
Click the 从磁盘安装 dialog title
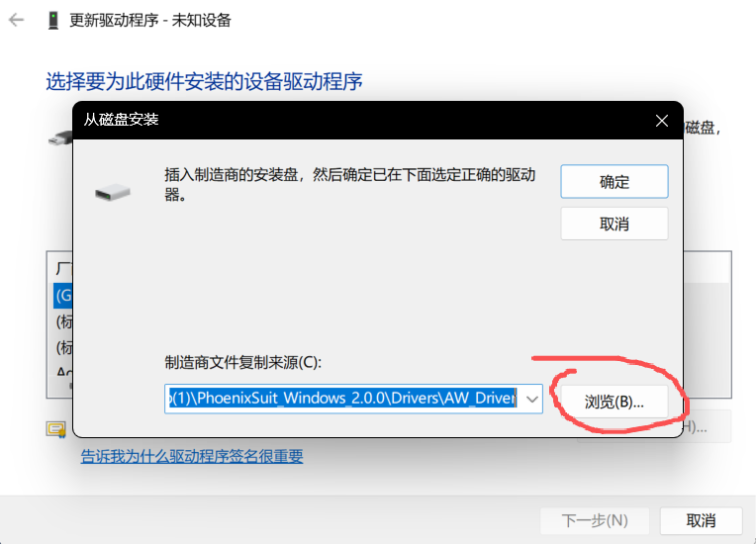(121, 120)
